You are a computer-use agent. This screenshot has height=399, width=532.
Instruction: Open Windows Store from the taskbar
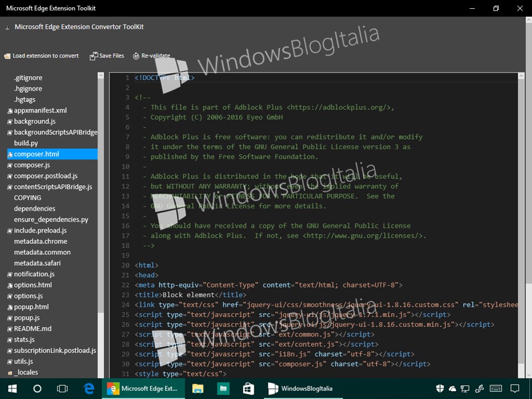248,388
